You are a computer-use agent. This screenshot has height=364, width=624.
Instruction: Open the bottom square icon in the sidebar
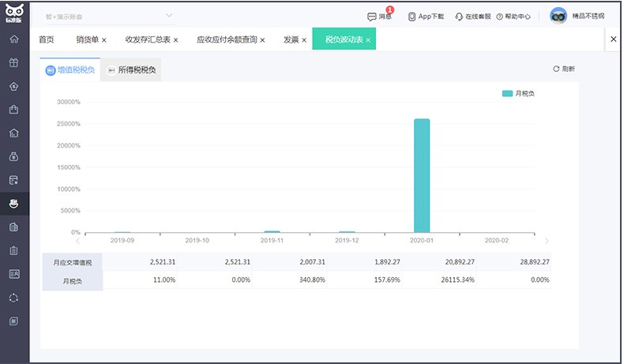pos(14,321)
